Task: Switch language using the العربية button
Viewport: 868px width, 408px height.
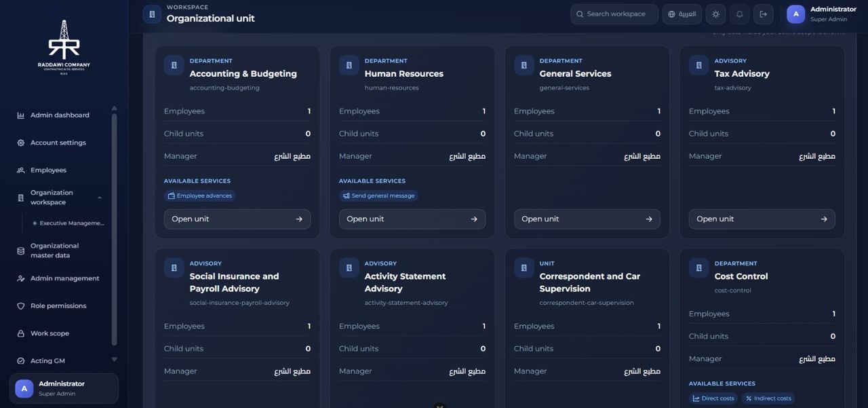Action: pyautogui.click(x=682, y=14)
